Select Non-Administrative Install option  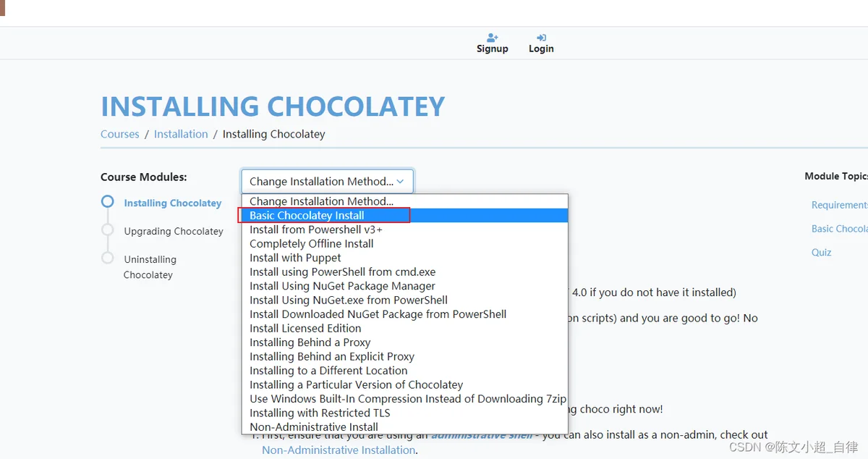click(405, 427)
